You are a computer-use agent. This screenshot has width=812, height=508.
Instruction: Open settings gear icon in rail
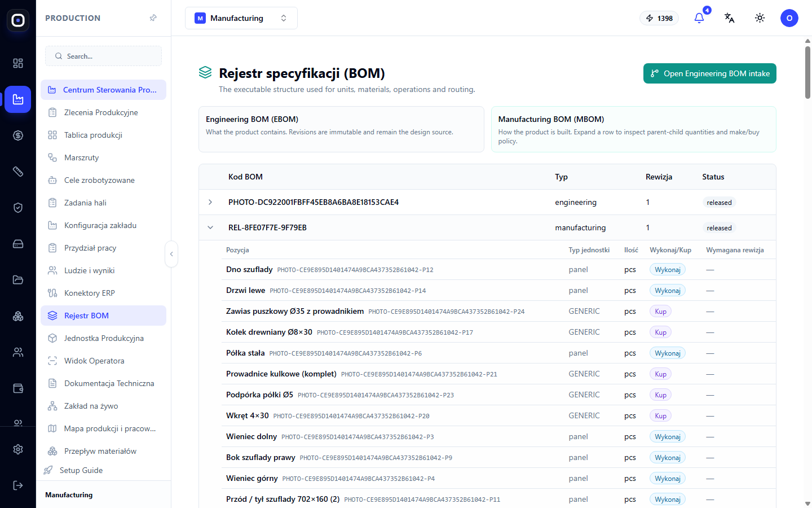tap(18, 449)
